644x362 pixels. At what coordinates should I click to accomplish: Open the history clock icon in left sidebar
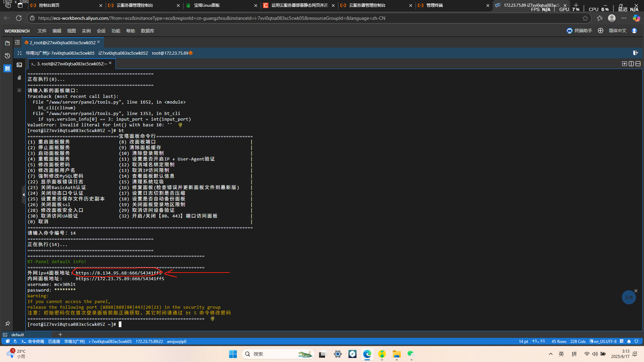pos(7,56)
